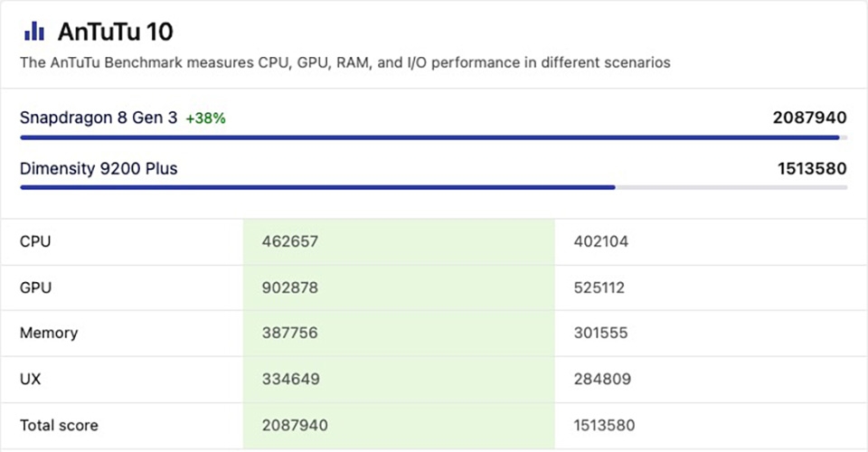868x452 pixels.
Task: Click the Snapdragon 8 Gen 3 label
Action: [99, 118]
